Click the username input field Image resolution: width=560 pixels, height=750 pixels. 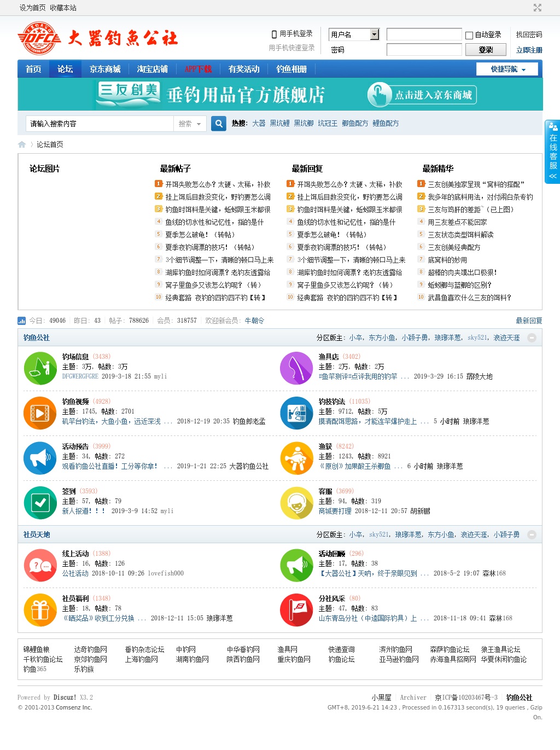424,34
